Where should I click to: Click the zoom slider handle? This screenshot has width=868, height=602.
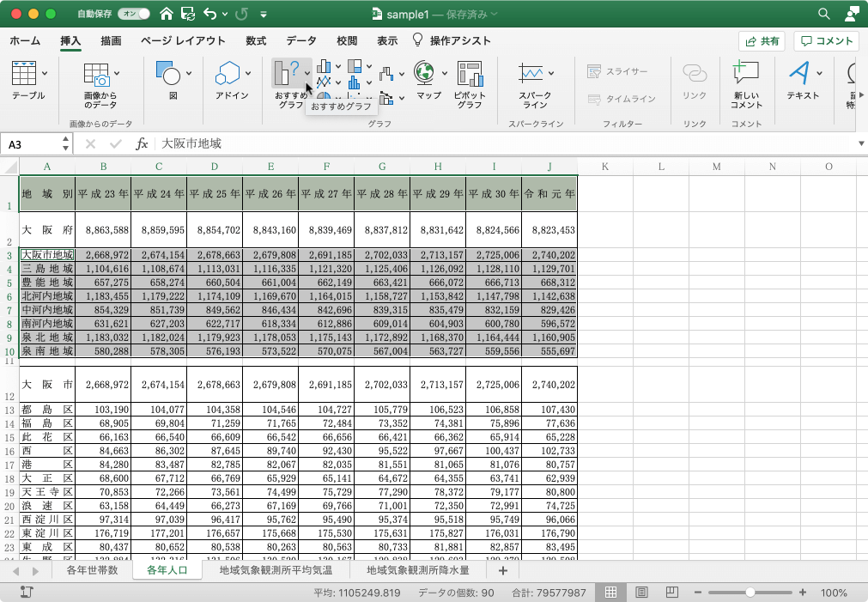750,593
